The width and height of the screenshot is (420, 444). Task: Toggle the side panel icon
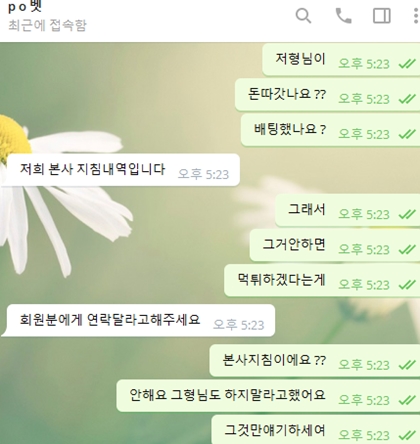[x=382, y=16]
